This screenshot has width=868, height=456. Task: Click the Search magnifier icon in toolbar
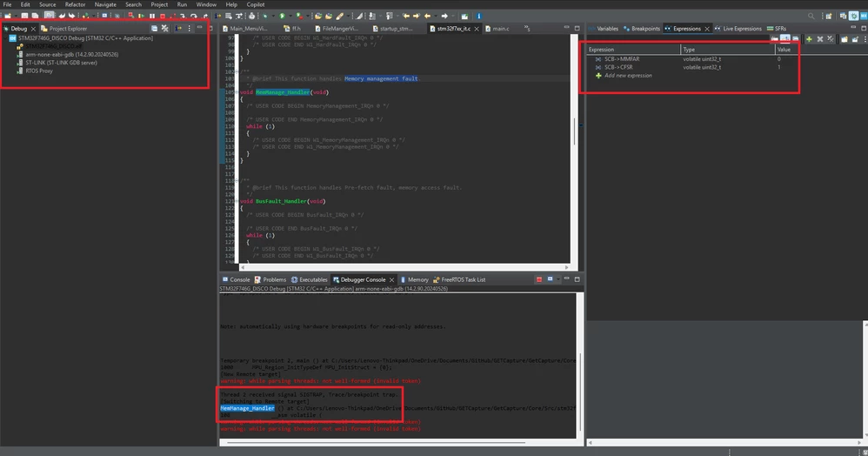click(811, 16)
